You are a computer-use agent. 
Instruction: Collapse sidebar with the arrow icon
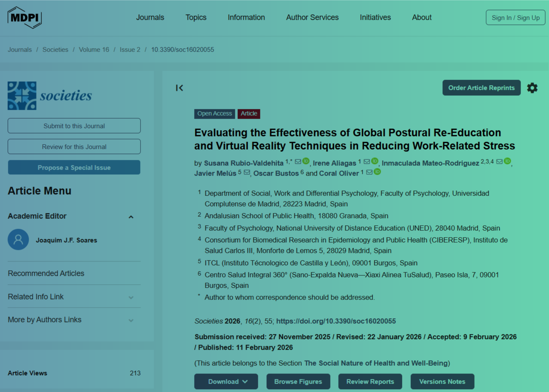point(179,88)
